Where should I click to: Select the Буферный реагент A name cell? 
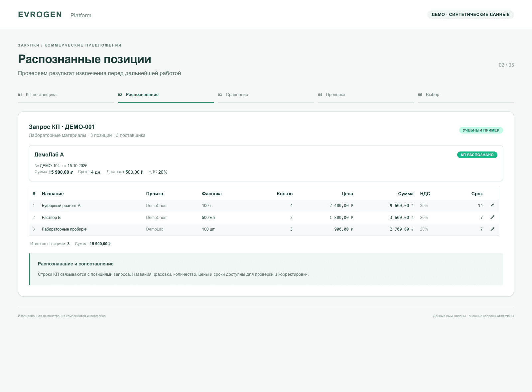pos(61,206)
